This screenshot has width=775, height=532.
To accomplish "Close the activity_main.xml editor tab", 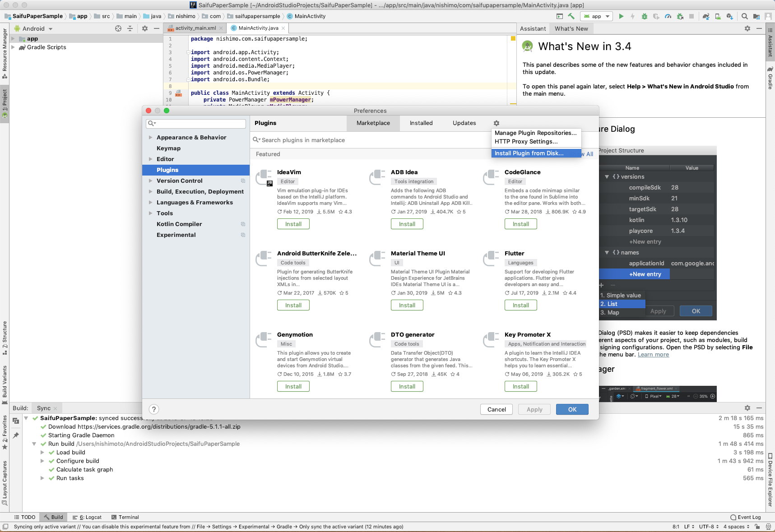I will (x=221, y=28).
